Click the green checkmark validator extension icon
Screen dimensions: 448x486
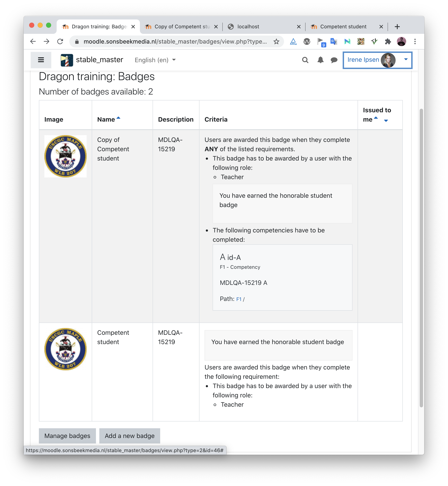tap(374, 41)
